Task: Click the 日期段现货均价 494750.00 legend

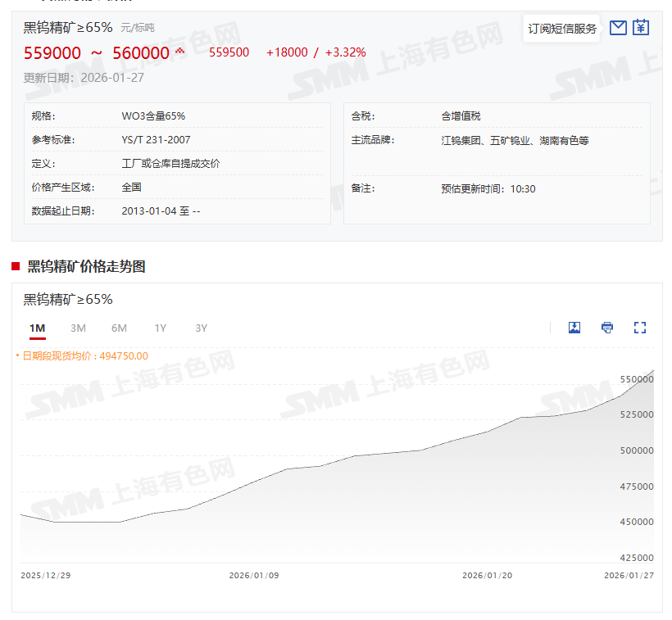Action: 84,355
